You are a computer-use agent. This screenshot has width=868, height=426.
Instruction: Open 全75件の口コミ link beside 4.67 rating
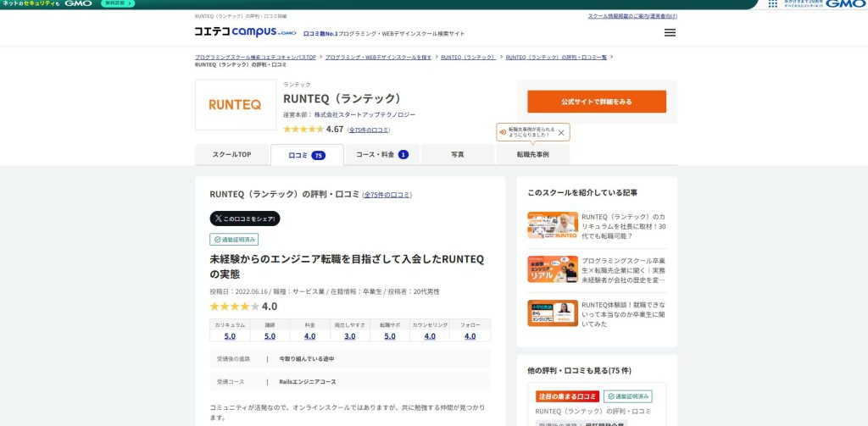(x=369, y=130)
